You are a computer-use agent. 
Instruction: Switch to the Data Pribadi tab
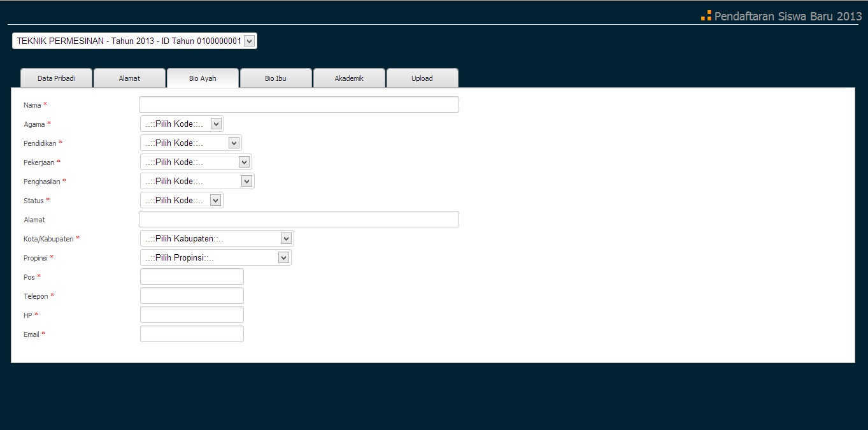[x=57, y=78]
